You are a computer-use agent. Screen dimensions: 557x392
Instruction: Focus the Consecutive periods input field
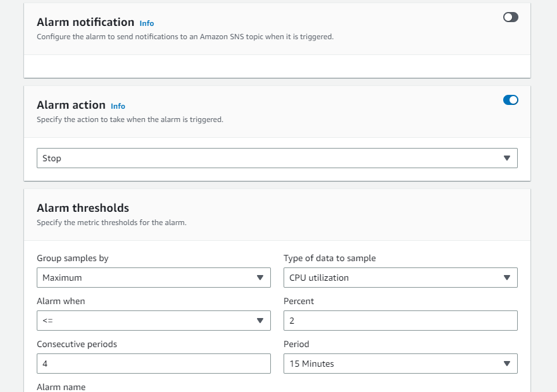point(153,364)
